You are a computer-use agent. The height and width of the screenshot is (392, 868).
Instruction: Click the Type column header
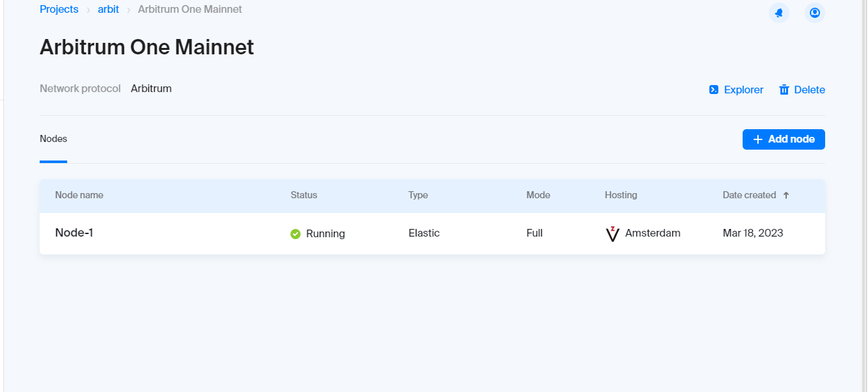(x=418, y=195)
